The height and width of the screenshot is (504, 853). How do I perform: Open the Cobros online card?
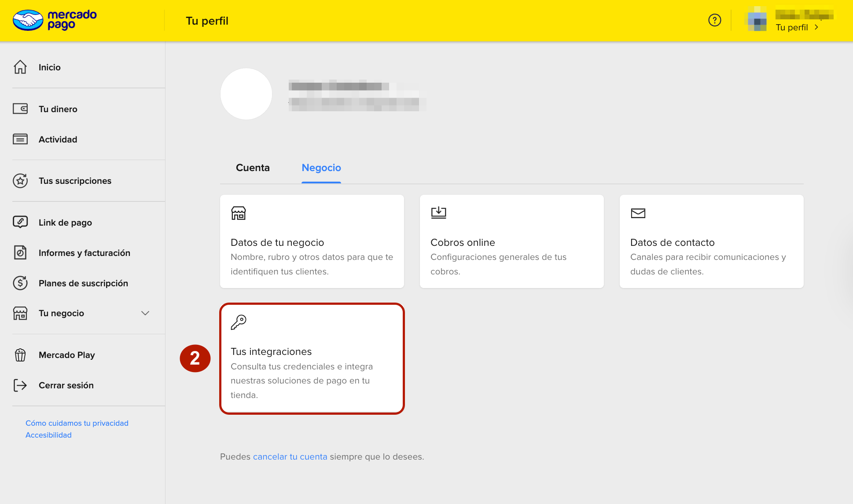[x=511, y=241]
